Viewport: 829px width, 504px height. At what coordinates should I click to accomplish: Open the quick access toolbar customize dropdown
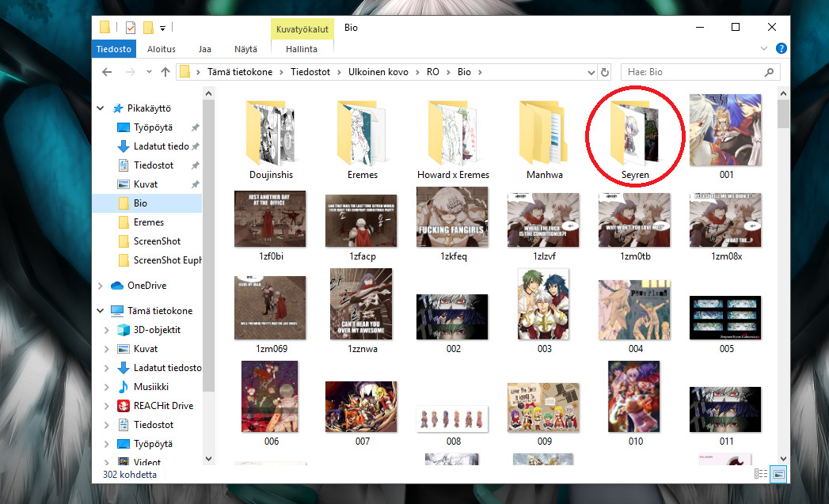[163, 28]
